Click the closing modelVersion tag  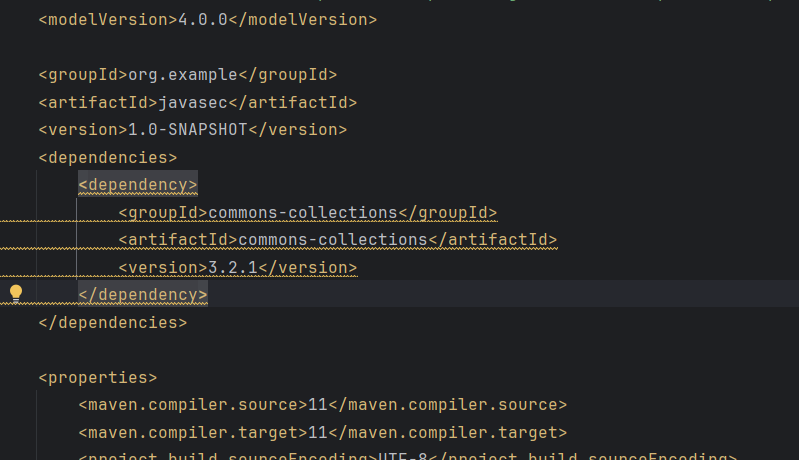(303, 20)
